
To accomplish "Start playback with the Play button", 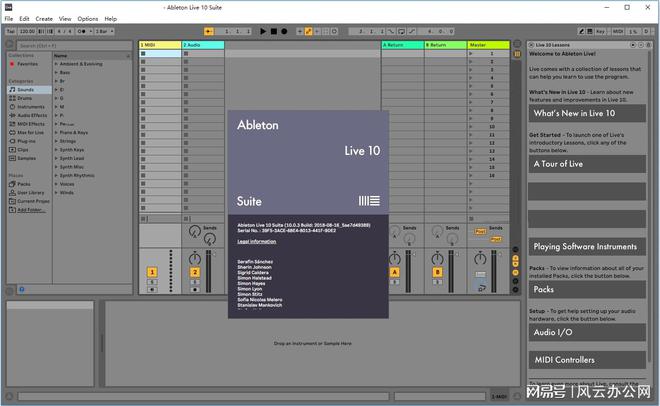I will tap(263, 31).
